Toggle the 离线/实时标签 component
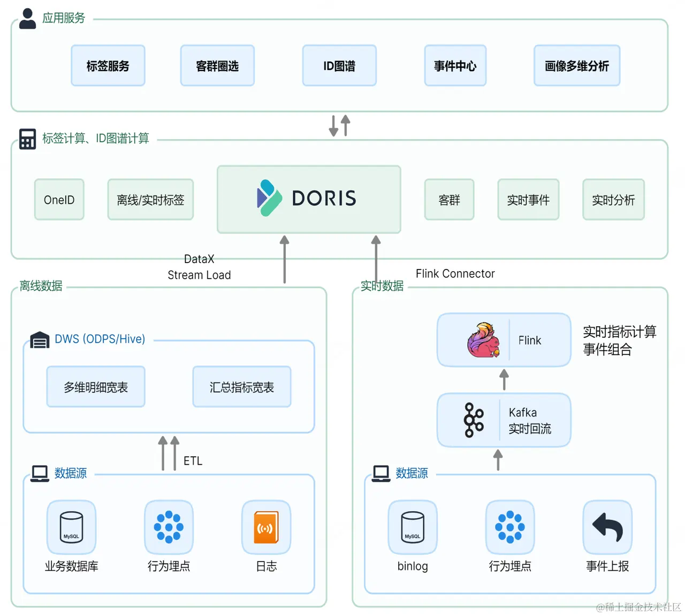Image resolution: width=685 pixels, height=616 pixels. [150, 199]
